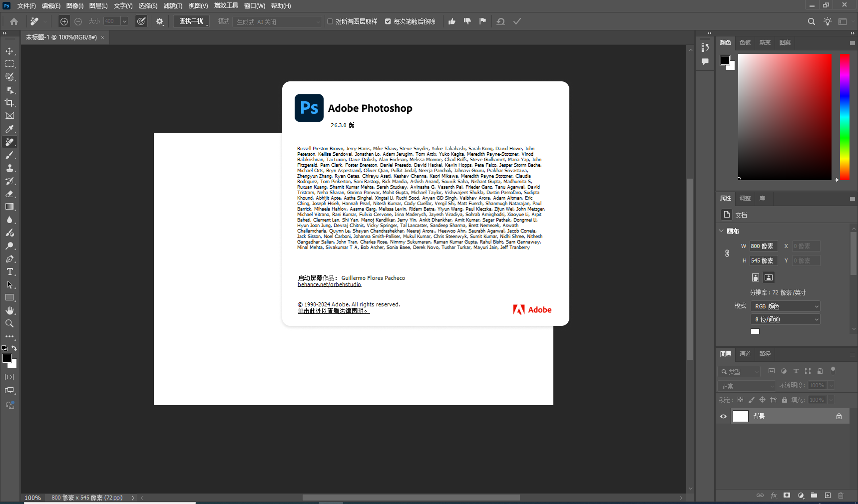Open the 图像(I) menu

click(75, 6)
